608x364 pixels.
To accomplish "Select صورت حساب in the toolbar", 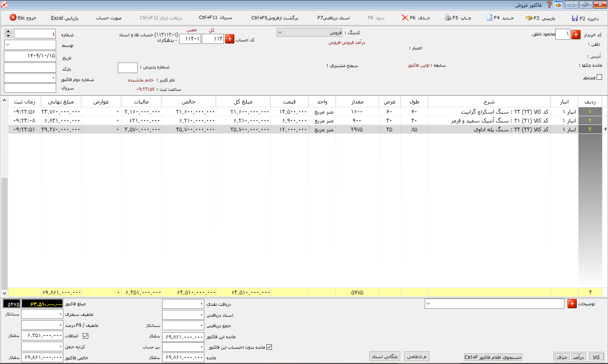I will (x=109, y=18).
